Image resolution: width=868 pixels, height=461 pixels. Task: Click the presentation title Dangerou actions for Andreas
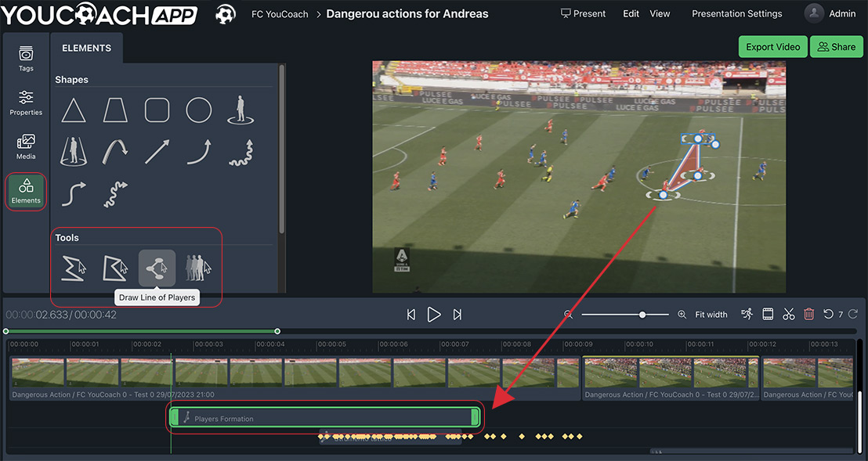[407, 14]
